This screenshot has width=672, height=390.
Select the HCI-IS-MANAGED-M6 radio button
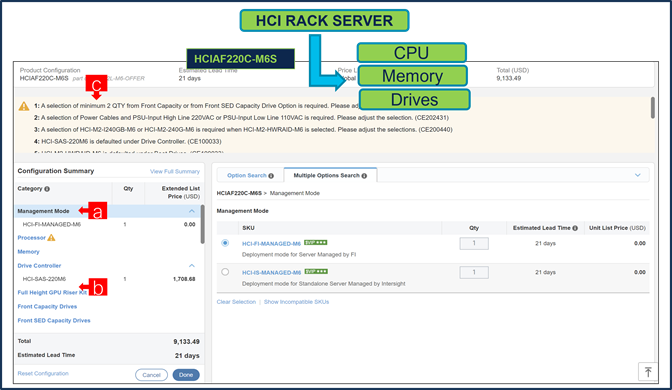point(225,272)
